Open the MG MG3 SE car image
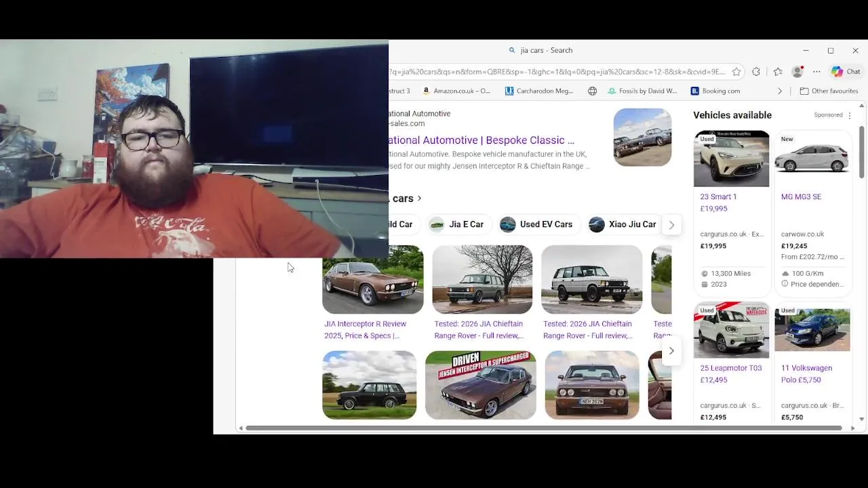The height and width of the screenshot is (488, 868). coord(812,159)
